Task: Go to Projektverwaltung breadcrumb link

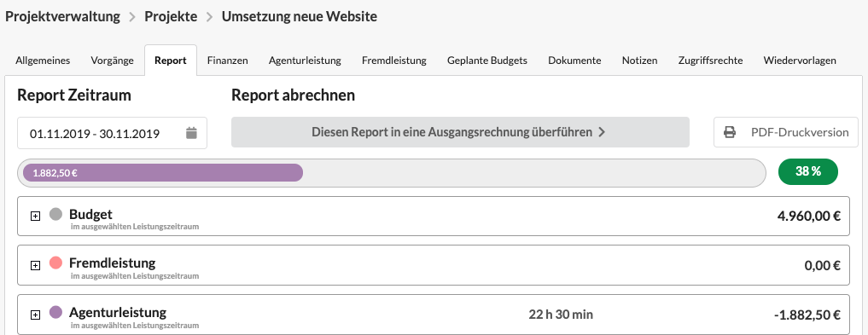Action: [x=62, y=16]
